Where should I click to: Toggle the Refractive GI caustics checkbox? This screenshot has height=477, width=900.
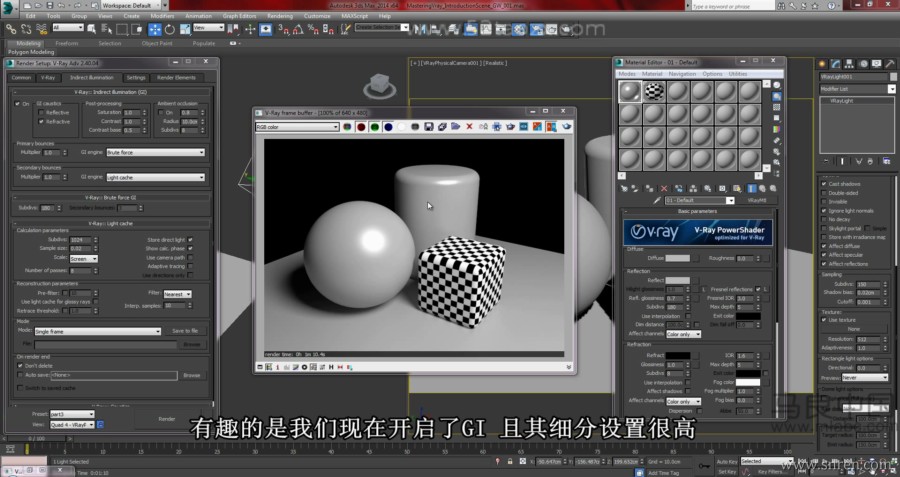(x=41, y=120)
